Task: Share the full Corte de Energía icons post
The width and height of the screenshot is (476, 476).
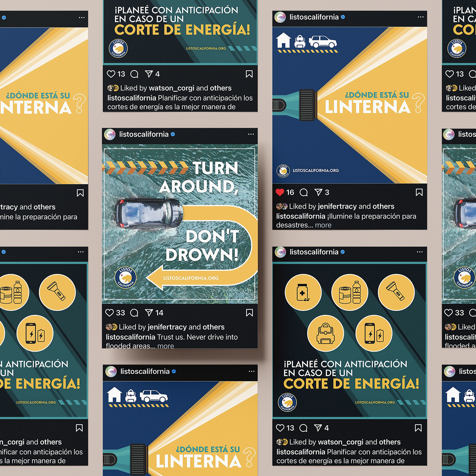Action: pyautogui.click(x=318, y=428)
